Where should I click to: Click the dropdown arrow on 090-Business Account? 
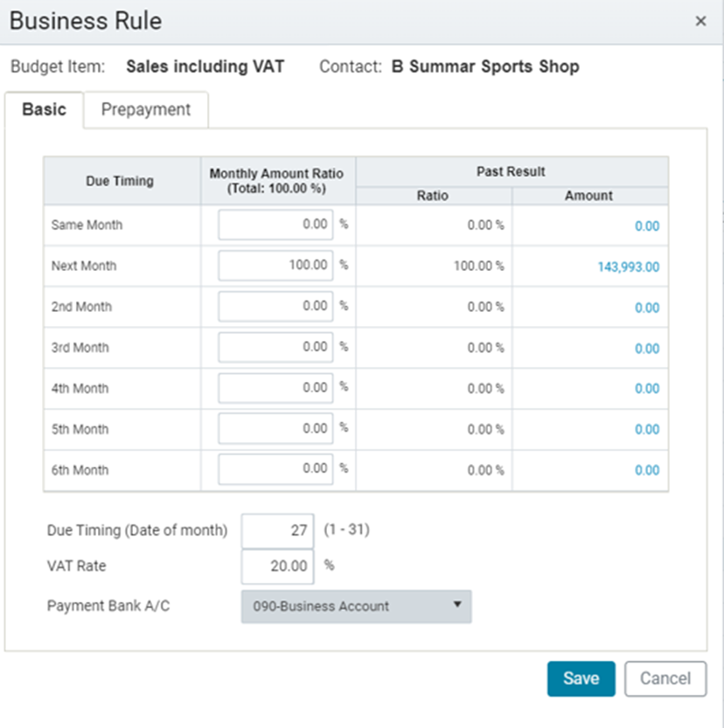457,605
